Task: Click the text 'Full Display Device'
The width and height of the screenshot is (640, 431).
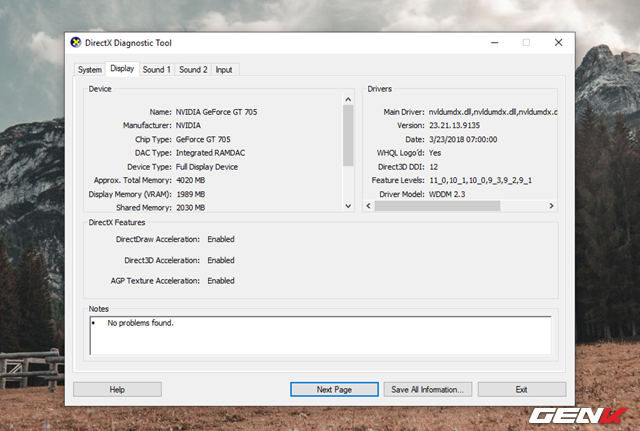Action: point(207,167)
